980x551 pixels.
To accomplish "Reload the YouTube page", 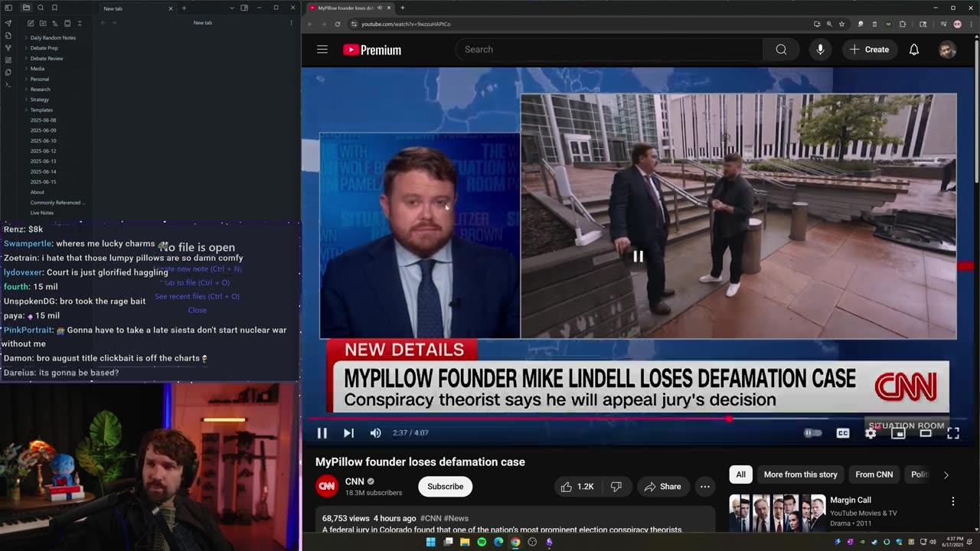I will (338, 24).
